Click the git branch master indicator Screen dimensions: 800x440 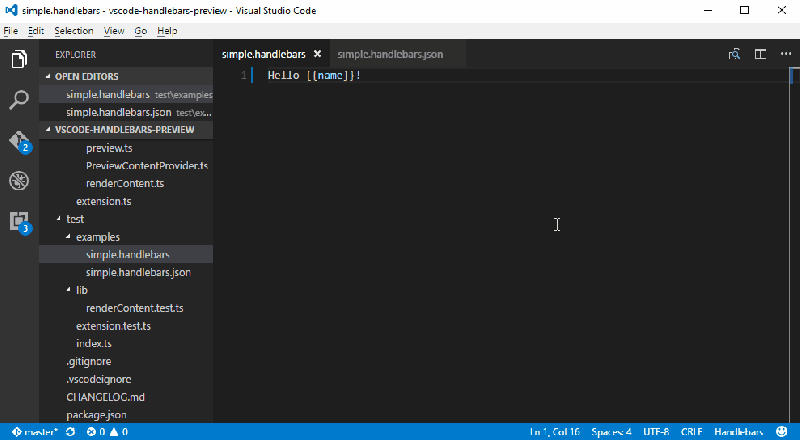34,432
